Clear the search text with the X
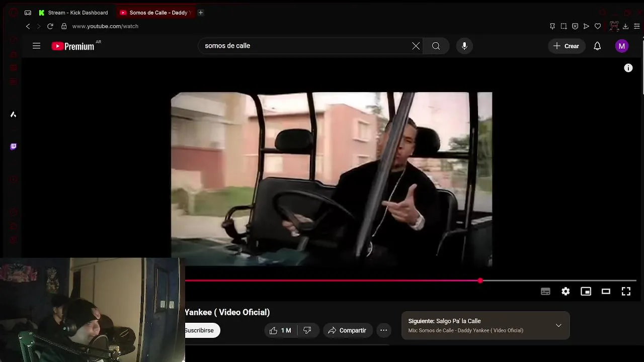Image resolution: width=644 pixels, height=362 pixels. [416, 46]
